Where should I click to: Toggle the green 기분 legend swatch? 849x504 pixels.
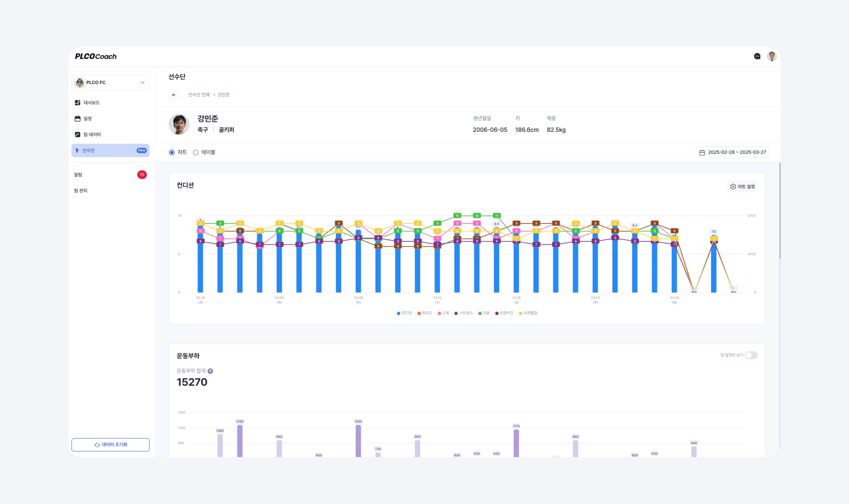[480, 313]
